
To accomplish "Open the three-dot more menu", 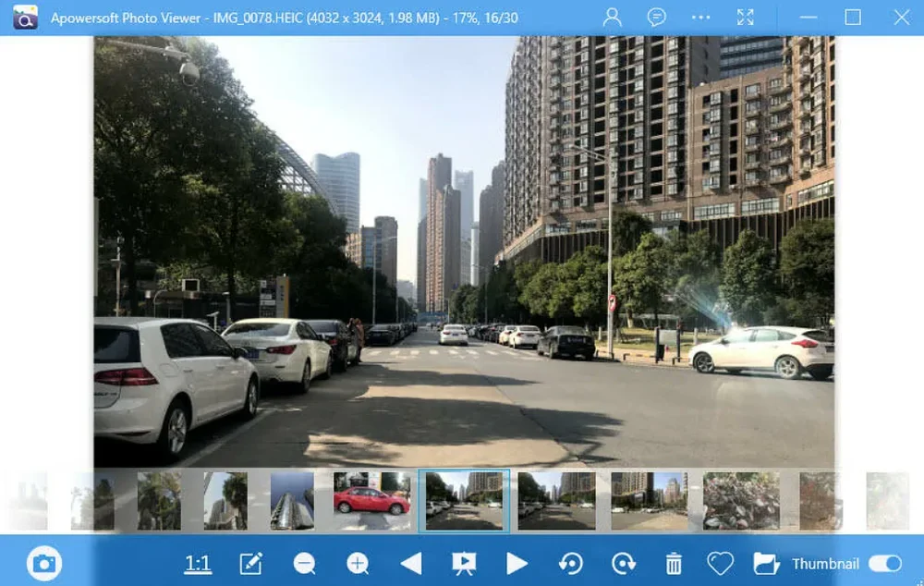I will pyautogui.click(x=700, y=17).
